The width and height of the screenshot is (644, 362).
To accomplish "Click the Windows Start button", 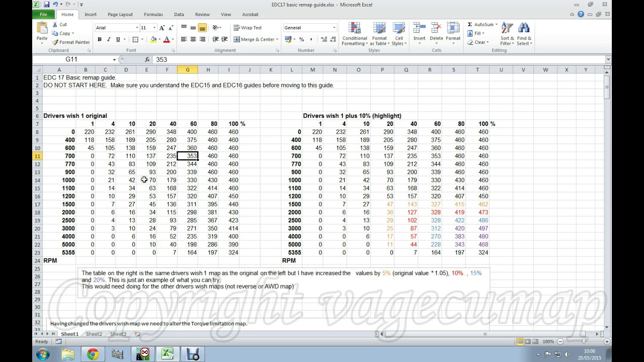I will pos(43,354).
